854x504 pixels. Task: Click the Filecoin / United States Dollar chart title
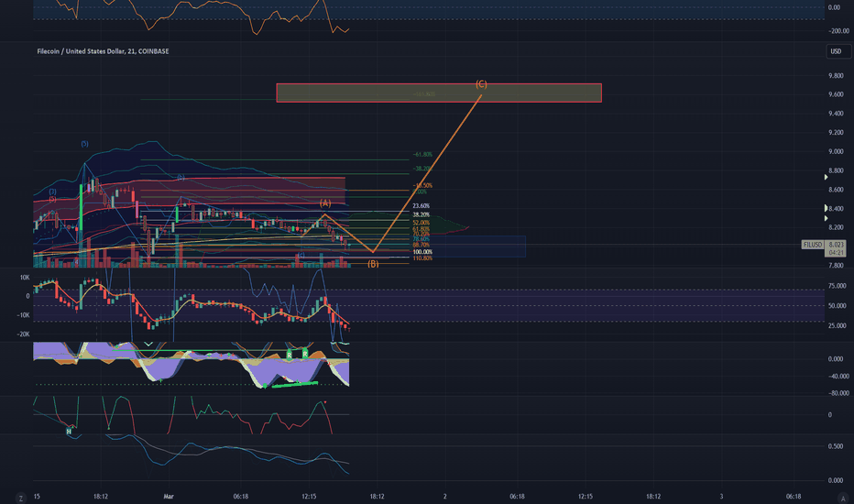point(103,51)
